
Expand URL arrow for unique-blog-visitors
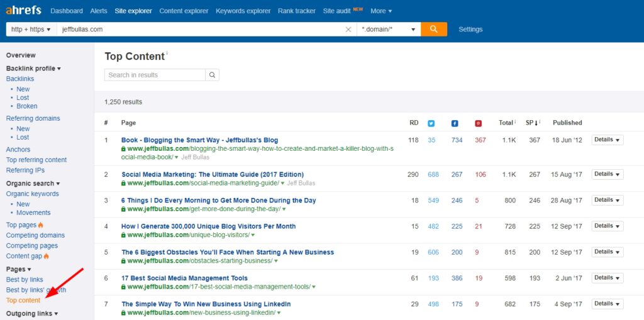tap(253, 235)
